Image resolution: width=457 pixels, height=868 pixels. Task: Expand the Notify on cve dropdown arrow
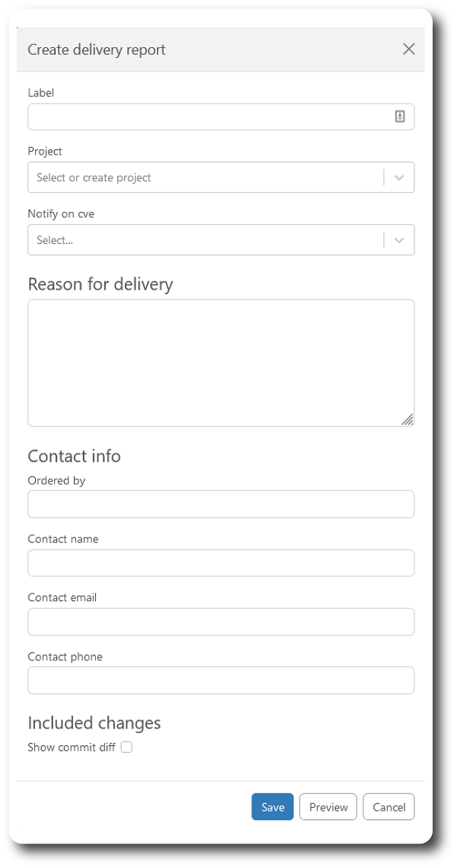(x=399, y=240)
